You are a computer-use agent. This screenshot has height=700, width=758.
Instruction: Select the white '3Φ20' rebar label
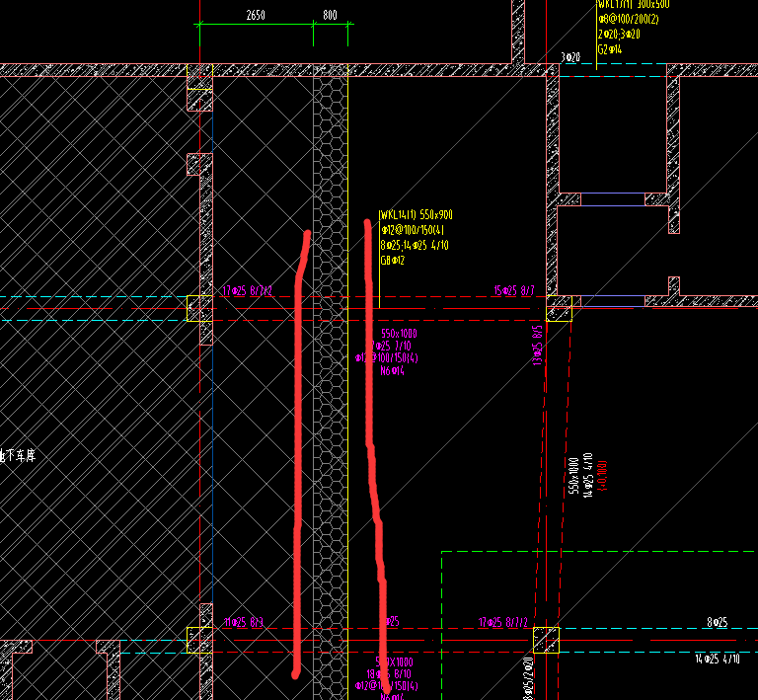click(x=570, y=57)
